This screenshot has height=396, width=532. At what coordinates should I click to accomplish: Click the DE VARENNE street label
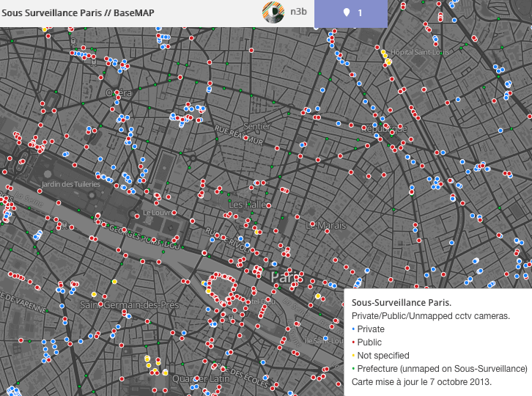23,302
